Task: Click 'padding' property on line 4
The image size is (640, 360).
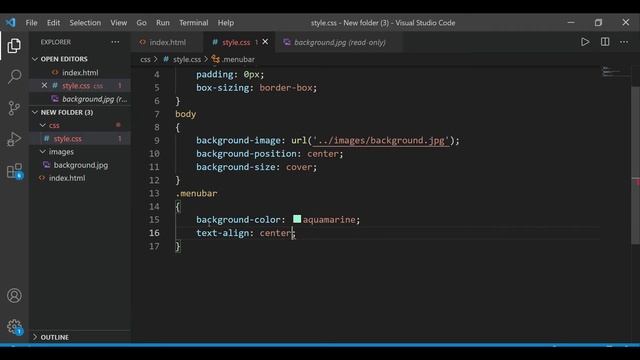Action: (215, 74)
